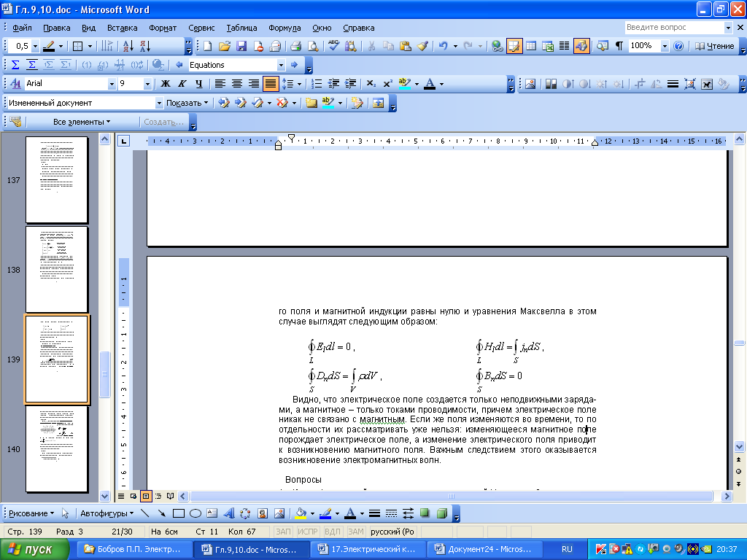This screenshot has height=560, width=747.
Task: Select the Format Painter brush icon
Action: tap(422, 46)
